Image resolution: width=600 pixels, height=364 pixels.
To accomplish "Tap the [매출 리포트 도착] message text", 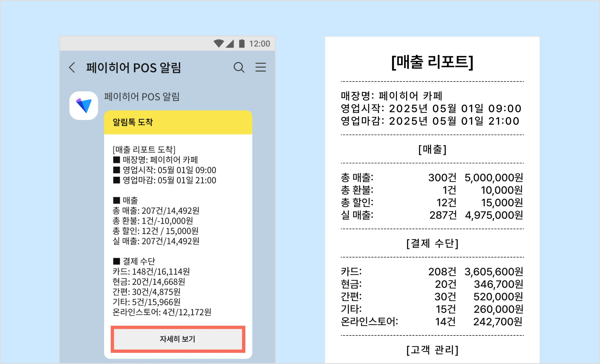I will [x=144, y=150].
